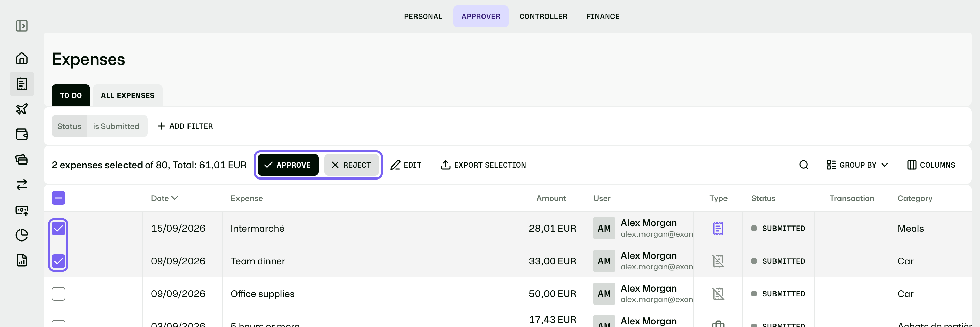Toggle the select-all header checkbox
This screenshot has height=327, width=980.
[59, 198]
